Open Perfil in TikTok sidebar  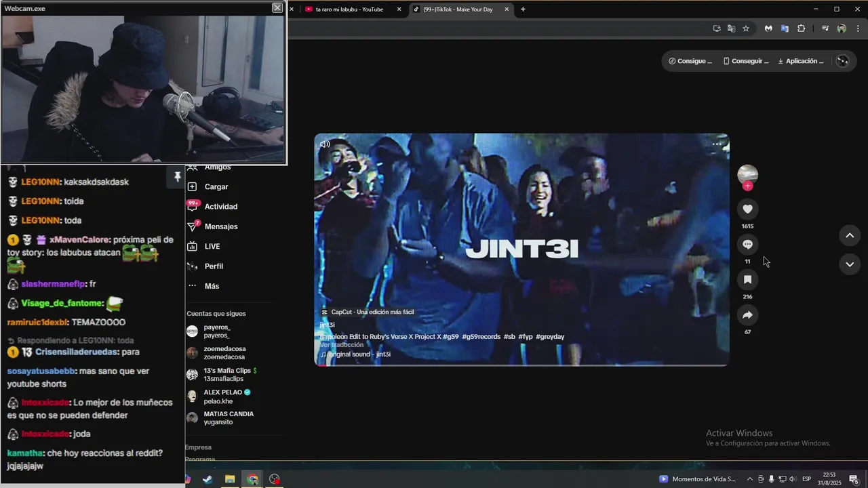[x=205, y=266]
